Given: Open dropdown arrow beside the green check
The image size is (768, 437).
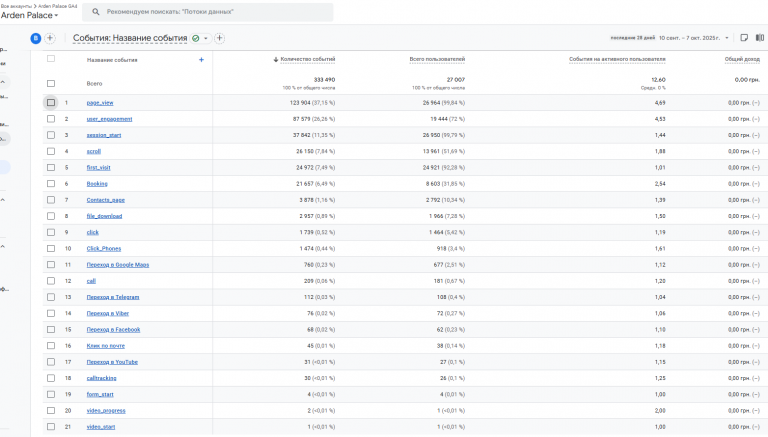Looking at the screenshot, I should click(x=206, y=38).
